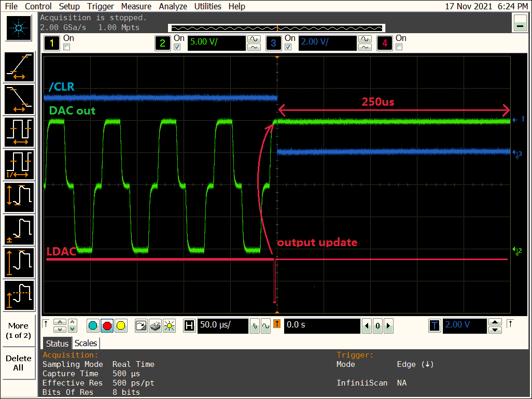Lower trigger level with down arrow
Screen dimensions: 532x399
coord(495,330)
